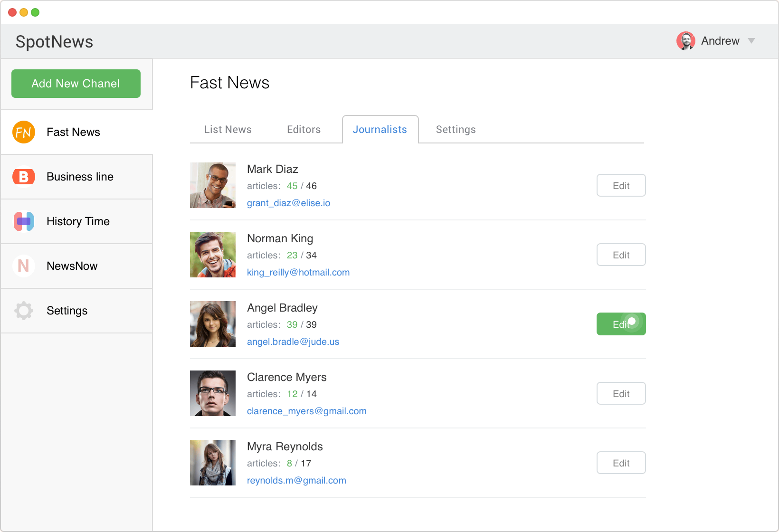Viewport: 779px width, 532px height.
Task: Open email link grant_diaz@elise.io
Action: (x=289, y=203)
